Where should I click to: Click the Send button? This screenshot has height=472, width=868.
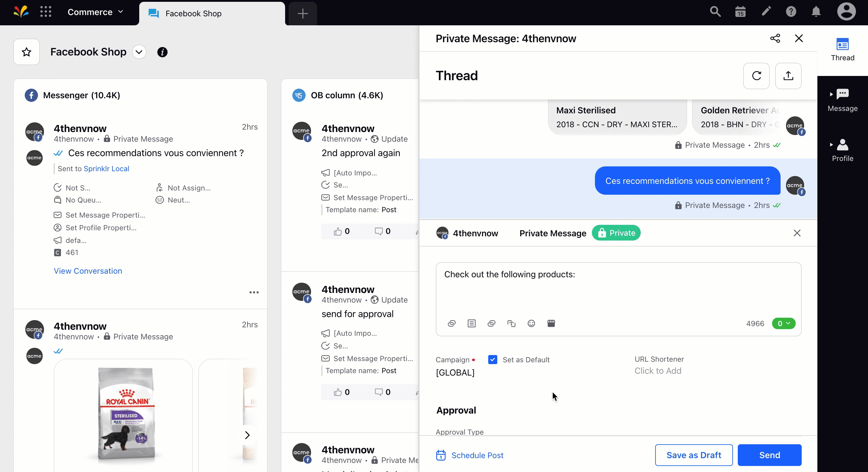point(769,455)
